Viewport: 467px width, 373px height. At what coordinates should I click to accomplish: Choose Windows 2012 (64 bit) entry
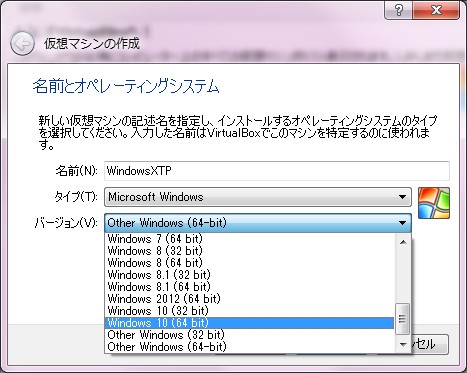pos(249,299)
